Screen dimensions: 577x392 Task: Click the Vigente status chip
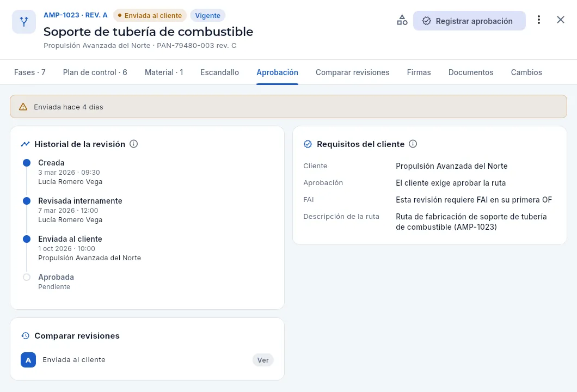point(207,15)
